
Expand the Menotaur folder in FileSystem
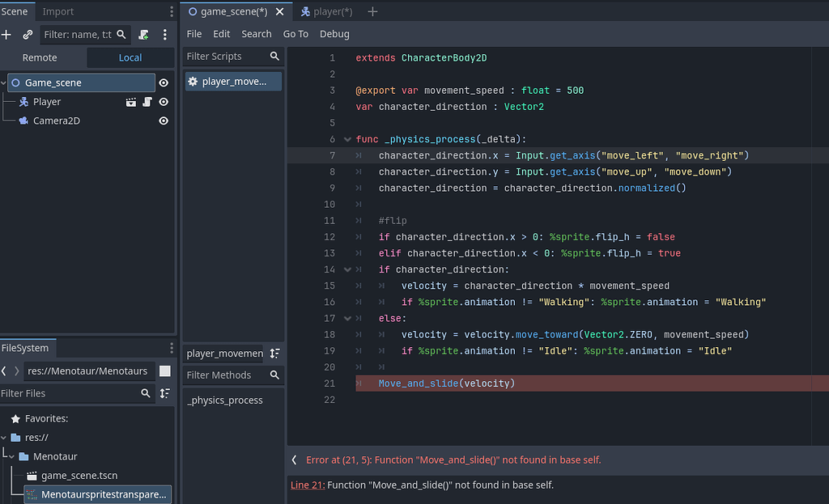click(x=11, y=456)
